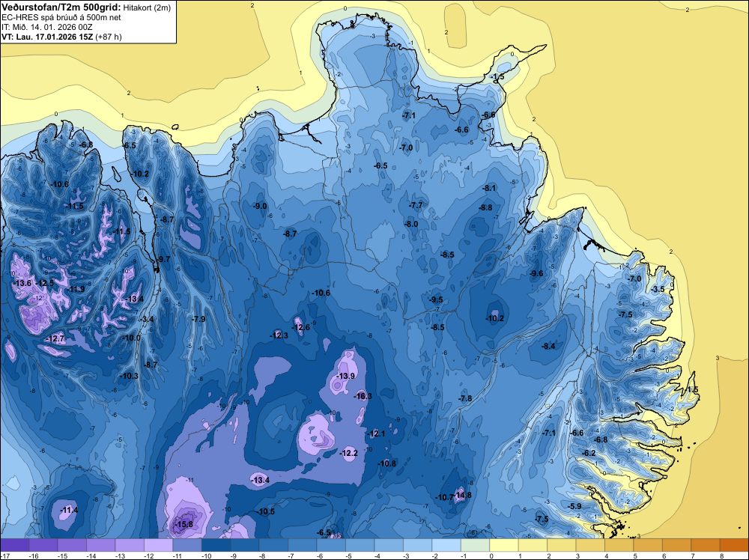This screenshot has width=749, height=560.
Task: Click the forecast offset '(+87 h)'
Action: [109, 37]
